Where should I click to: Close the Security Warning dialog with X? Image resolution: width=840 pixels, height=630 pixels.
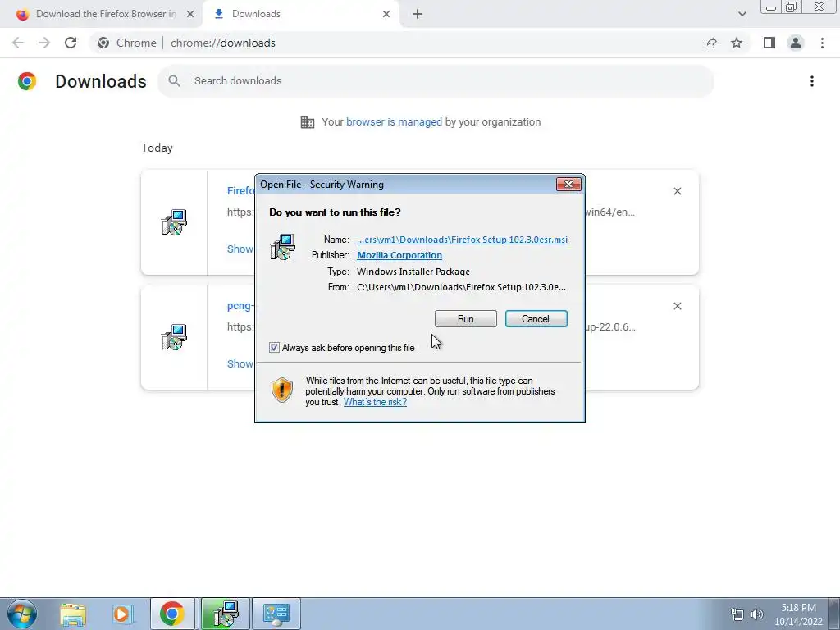click(x=568, y=185)
